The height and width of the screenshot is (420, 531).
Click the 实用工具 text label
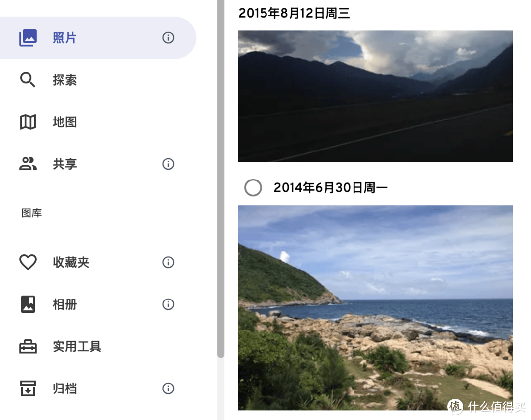[x=77, y=347]
